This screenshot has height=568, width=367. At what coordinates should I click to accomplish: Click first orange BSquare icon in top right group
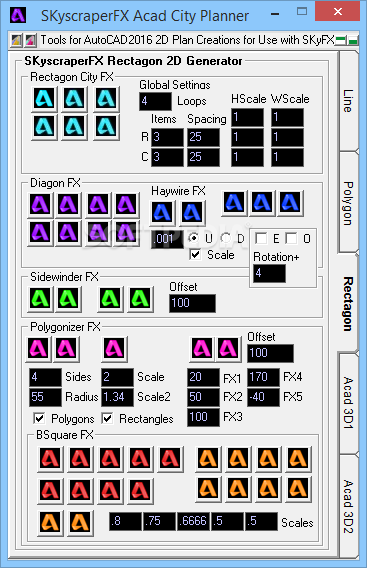(208, 459)
